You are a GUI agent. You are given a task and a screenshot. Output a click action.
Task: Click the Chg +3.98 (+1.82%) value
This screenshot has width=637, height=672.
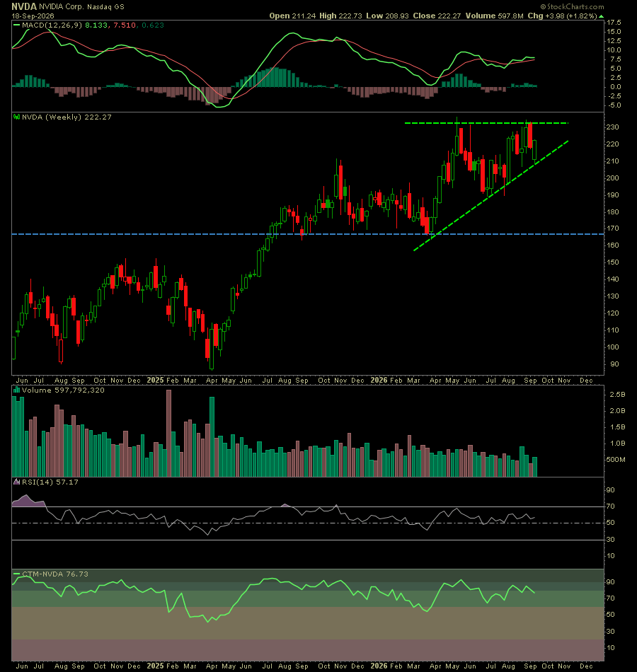[x=563, y=16]
